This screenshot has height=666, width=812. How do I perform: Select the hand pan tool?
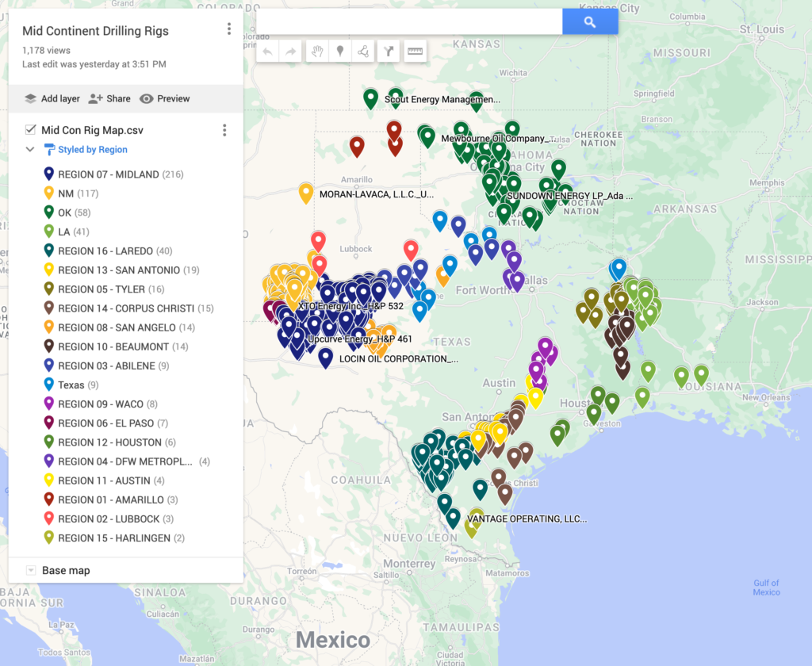pyautogui.click(x=317, y=52)
